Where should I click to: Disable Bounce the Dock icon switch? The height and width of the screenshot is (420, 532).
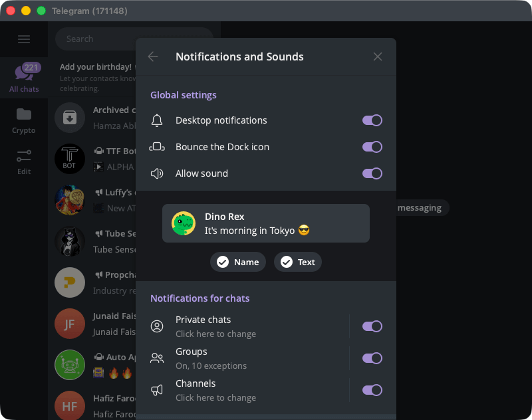372,147
